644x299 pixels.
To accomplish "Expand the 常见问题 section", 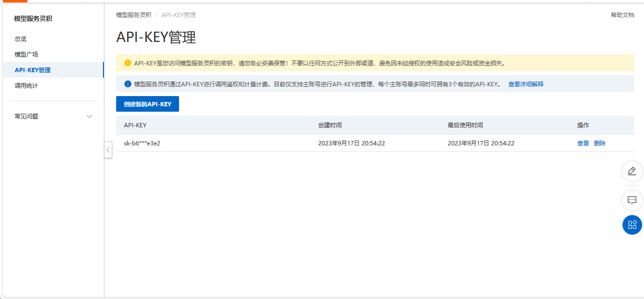I will [26, 116].
